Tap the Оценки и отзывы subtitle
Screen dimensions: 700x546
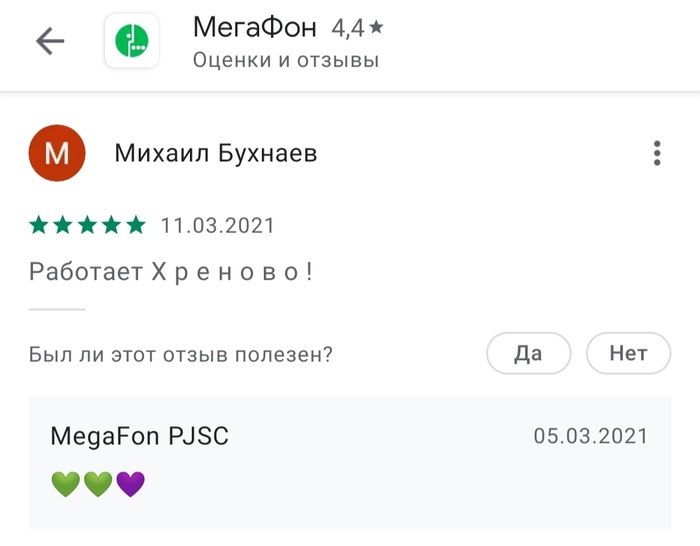285,61
